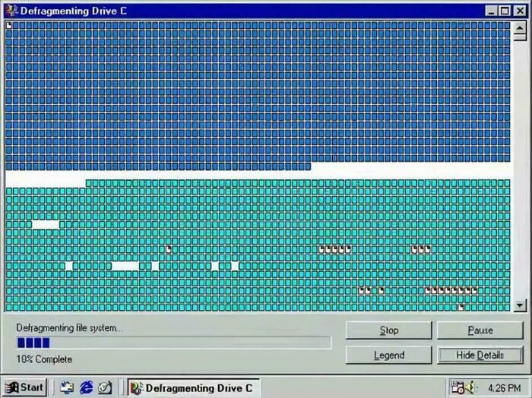This screenshot has height=398, width=532.
Task: Close the Defragmenting Drive C window
Action: pyautogui.click(x=520, y=11)
